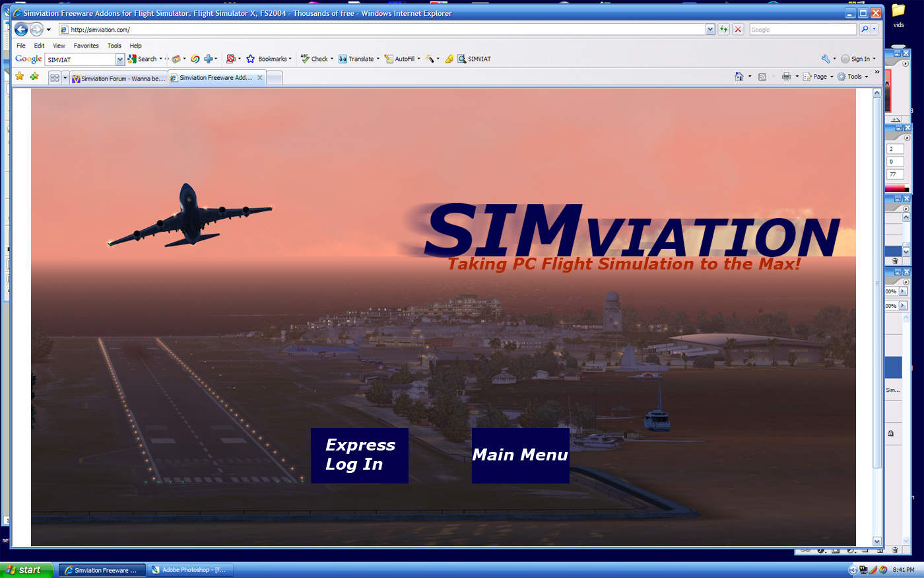Click the Google toolbar wrench settings icon
Image resolution: width=924 pixels, height=578 pixels.
pyautogui.click(x=825, y=59)
